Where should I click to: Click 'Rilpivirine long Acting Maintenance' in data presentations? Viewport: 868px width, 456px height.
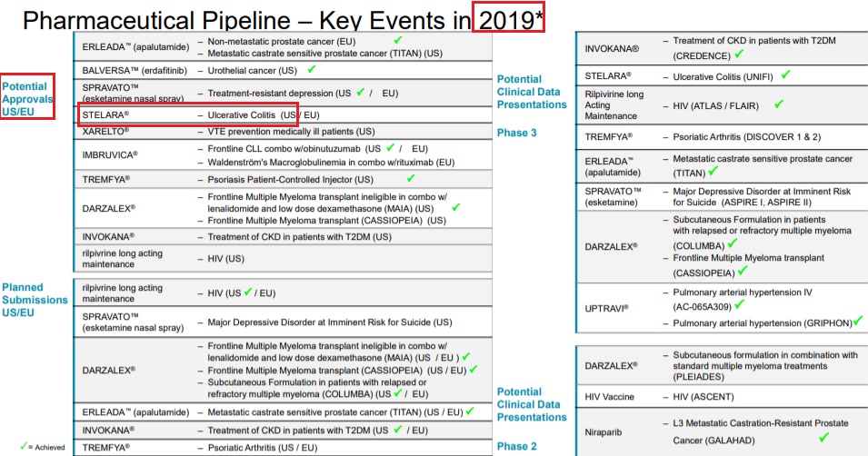[x=614, y=105]
